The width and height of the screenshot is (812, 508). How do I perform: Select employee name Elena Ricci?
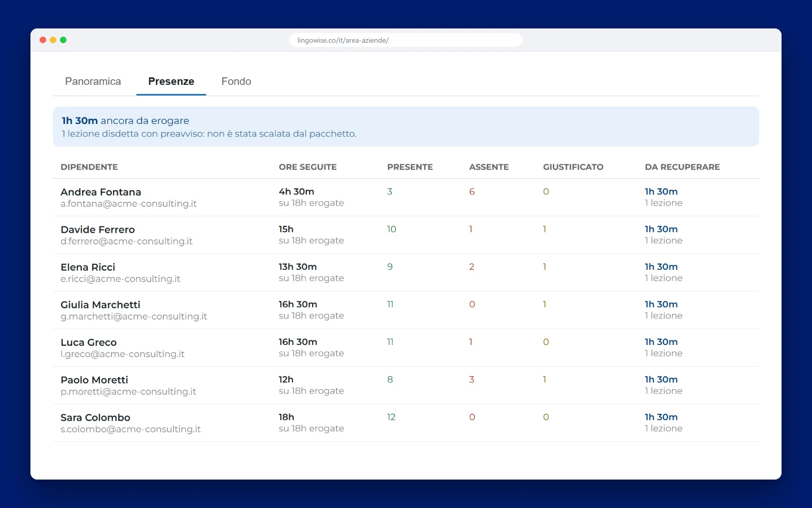(x=88, y=267)
